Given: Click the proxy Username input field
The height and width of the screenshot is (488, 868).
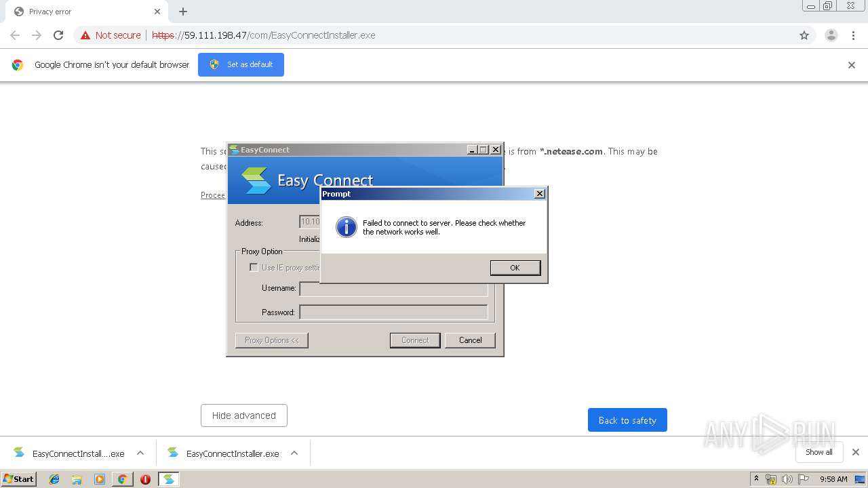Looking at the screenshot, I should click(393, 289).
